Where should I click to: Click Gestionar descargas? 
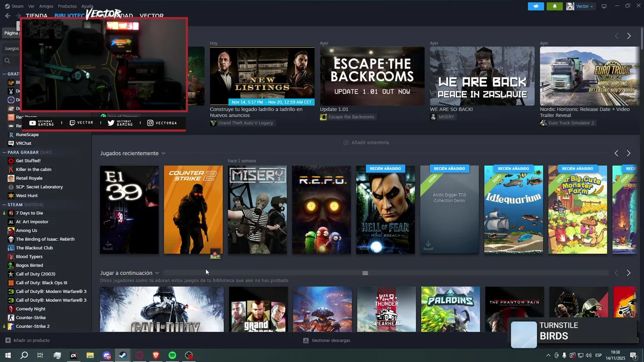(331, 340)
